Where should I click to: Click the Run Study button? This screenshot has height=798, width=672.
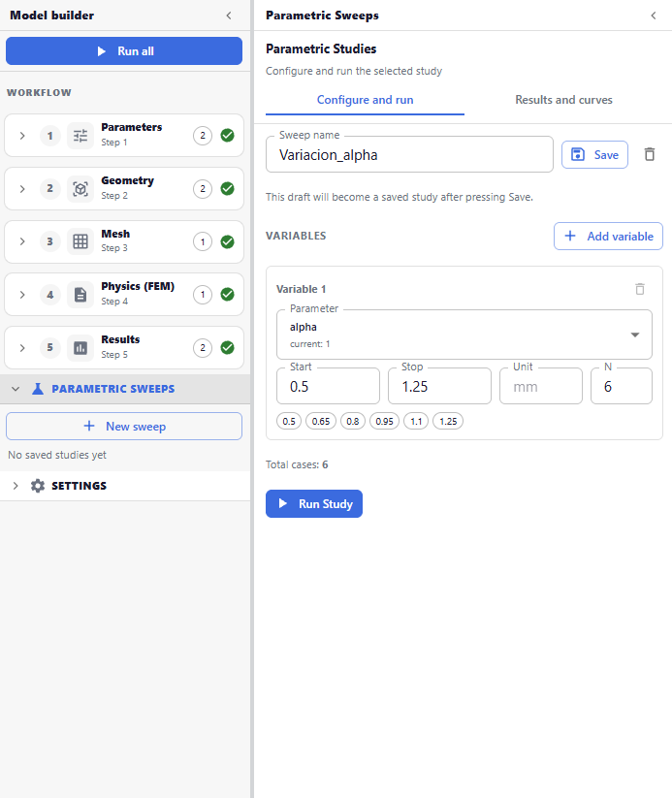point(314,504)
